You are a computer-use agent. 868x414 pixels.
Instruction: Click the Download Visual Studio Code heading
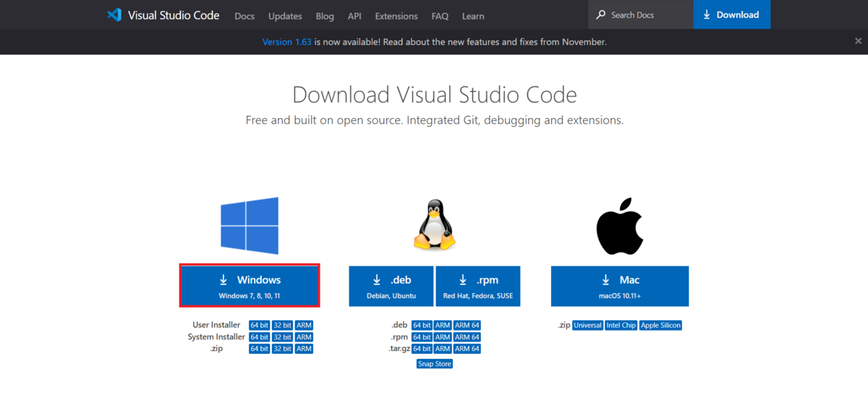pyautogui.click(x=435, y=95)
